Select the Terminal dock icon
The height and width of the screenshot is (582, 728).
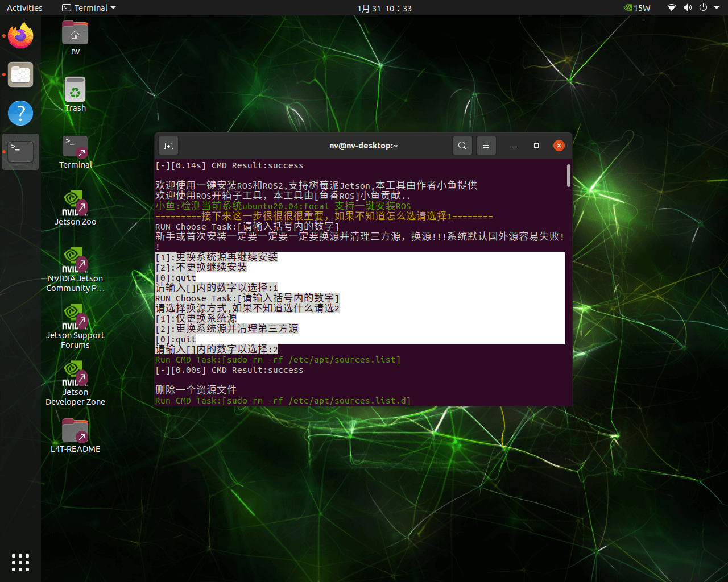(x=20, y=152)
